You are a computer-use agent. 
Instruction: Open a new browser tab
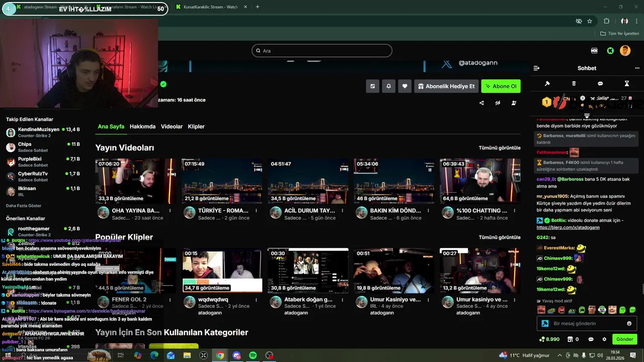pyautogui.click(x=258, y=7)
